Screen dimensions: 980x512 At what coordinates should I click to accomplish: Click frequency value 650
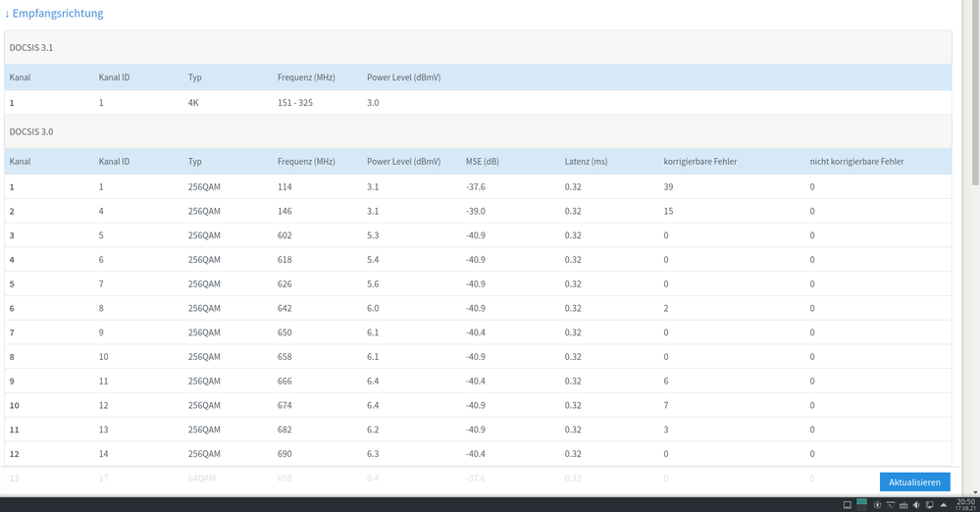tap(284, 333)
